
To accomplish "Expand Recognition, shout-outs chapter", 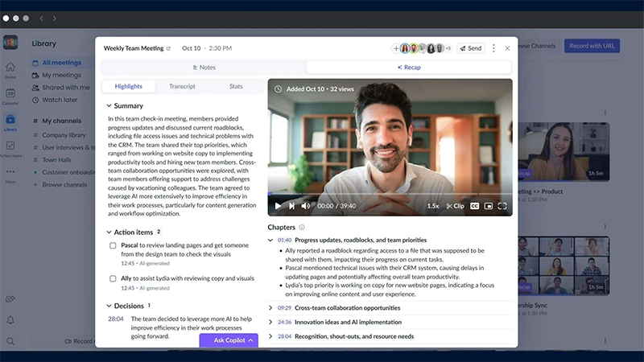I will tap(270, 336).
